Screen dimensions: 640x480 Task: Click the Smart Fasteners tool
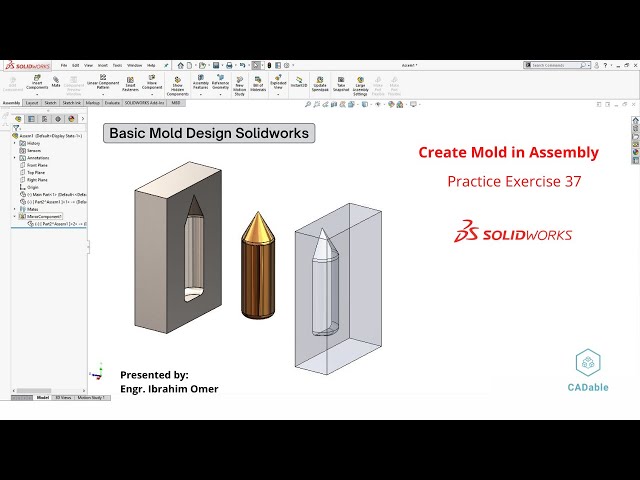(130, 84)
